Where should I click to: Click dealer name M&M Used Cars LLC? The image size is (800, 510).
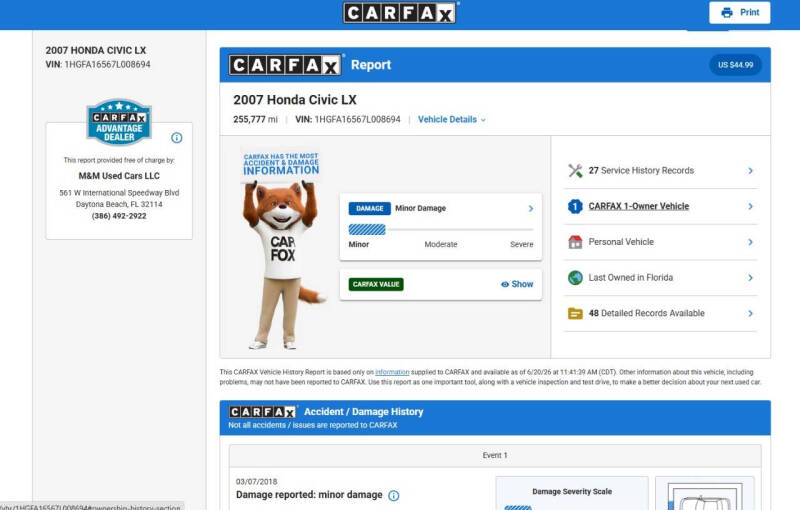119,176
